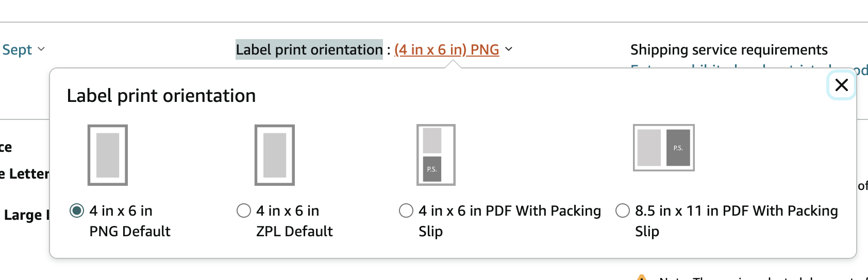Click the ZPL Default option label text
This screenshot has height=280, width=868.
click(294, 221)
